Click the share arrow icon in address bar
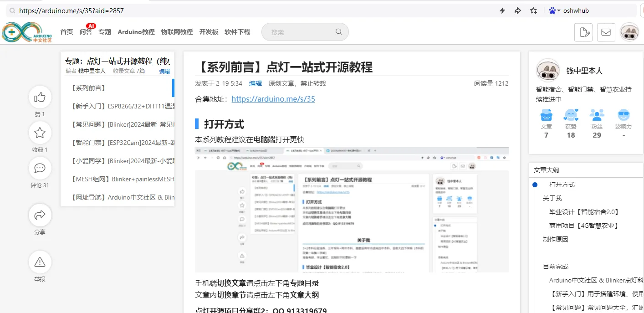Screen dimensions: 644x313 (518, 10)
